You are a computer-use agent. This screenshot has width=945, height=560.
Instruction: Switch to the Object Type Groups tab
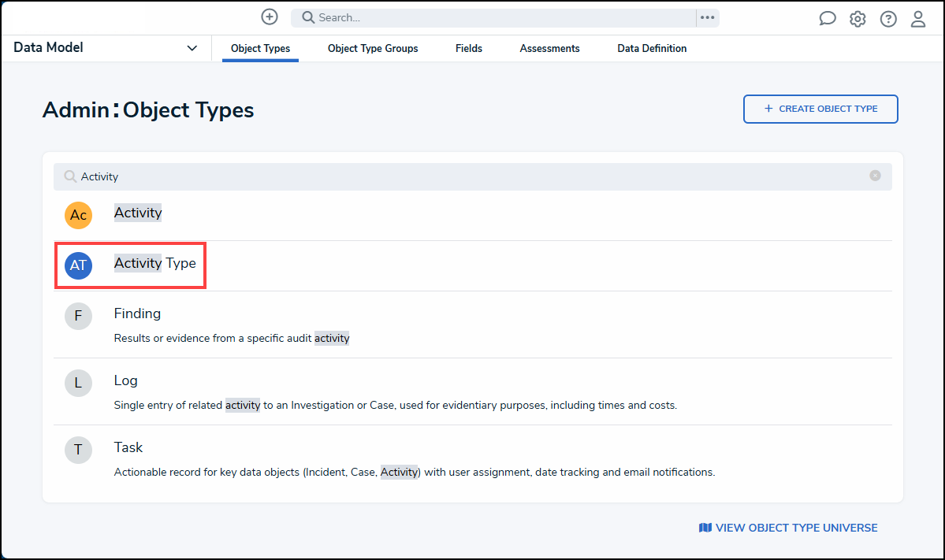tap(373, 48)
